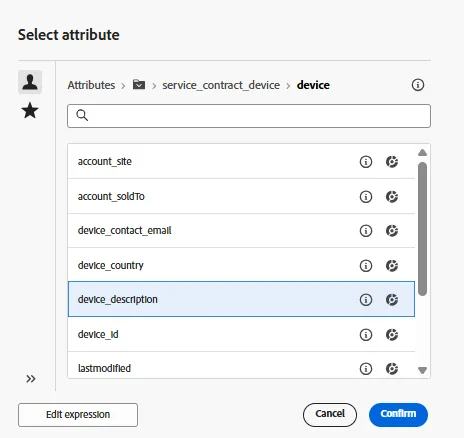Viewport: 464px width, 438px height.
Task: Click the attribute list scrollbar thumb
Action: 422,229
